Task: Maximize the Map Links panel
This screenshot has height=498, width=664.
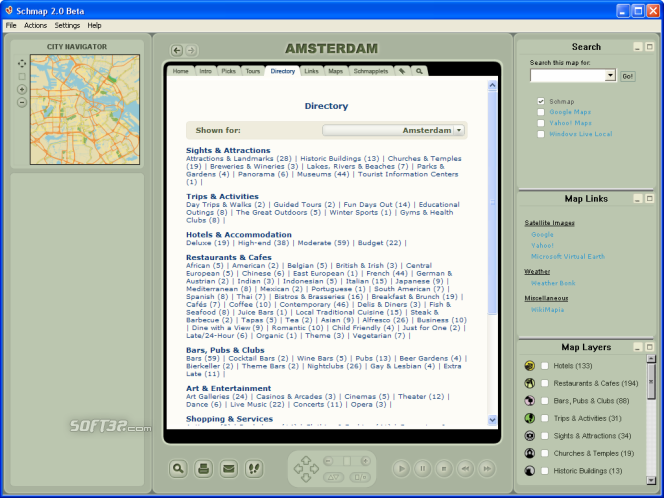Action: tap(650, 199)
